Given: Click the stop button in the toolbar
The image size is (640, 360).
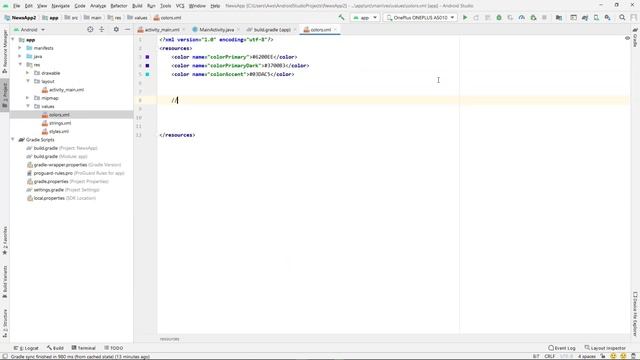Looking at the screenshot, I should pos(544,18).
